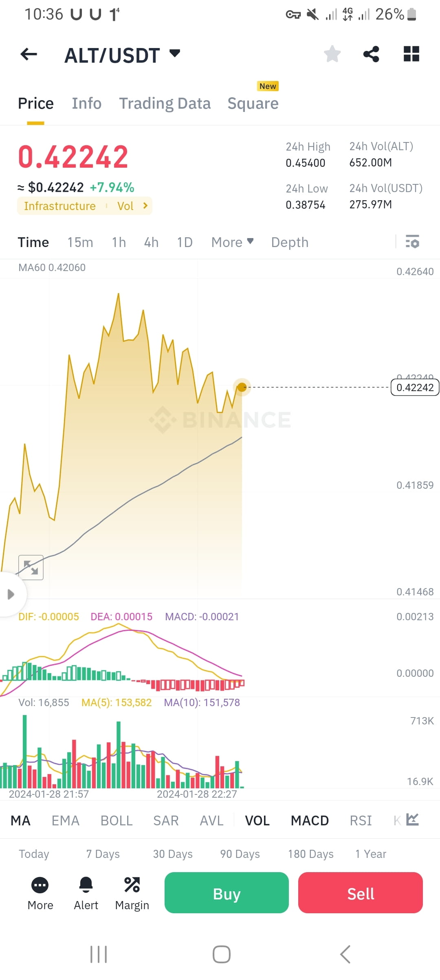
Task: Tap the green Buy button
Action: click(226, 893)
